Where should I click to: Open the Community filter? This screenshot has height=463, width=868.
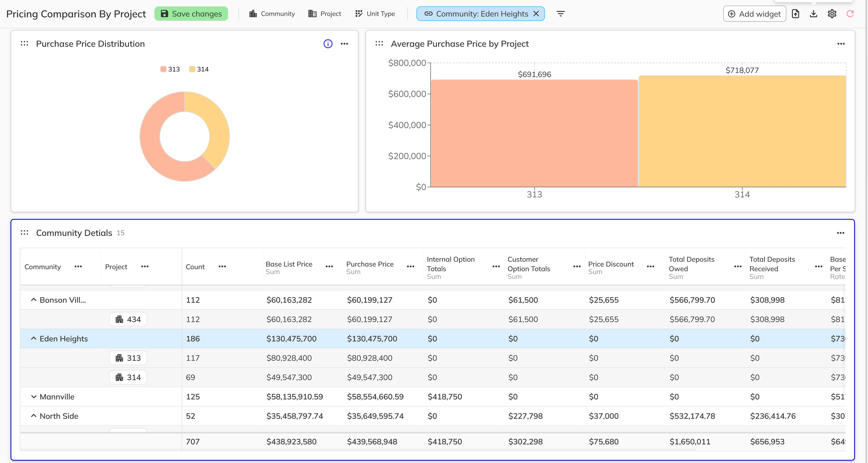[x=272, y=14]
